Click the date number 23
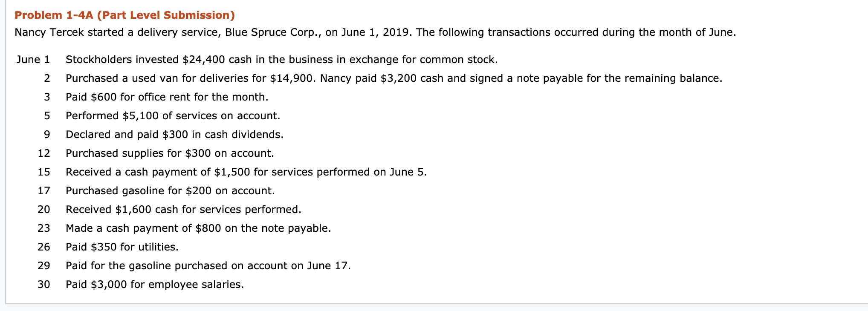Viewport: 868px width, 311px height. (x=44, y=228)
